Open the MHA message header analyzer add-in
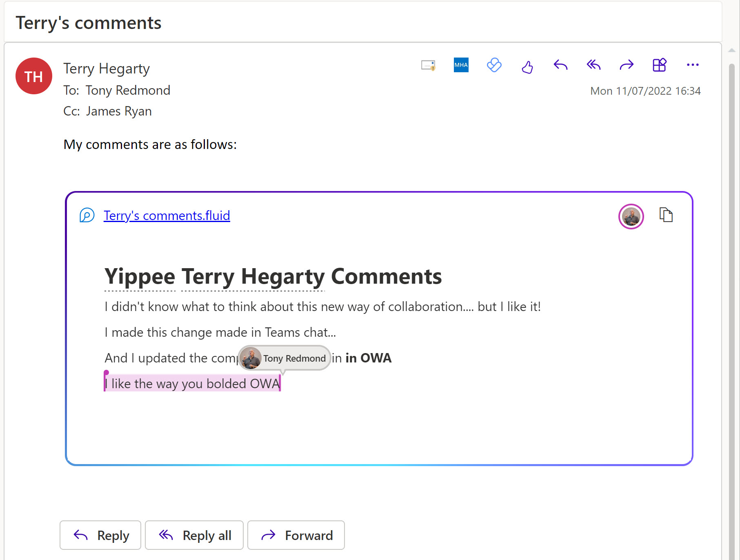 coord(461,65)
